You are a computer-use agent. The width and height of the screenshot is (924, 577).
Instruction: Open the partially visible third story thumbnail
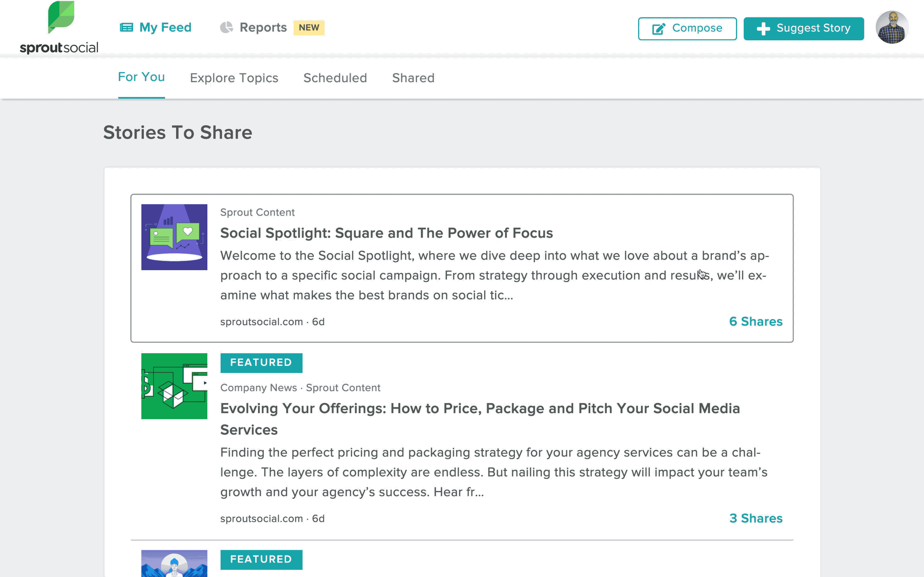(x=174, y=563)
